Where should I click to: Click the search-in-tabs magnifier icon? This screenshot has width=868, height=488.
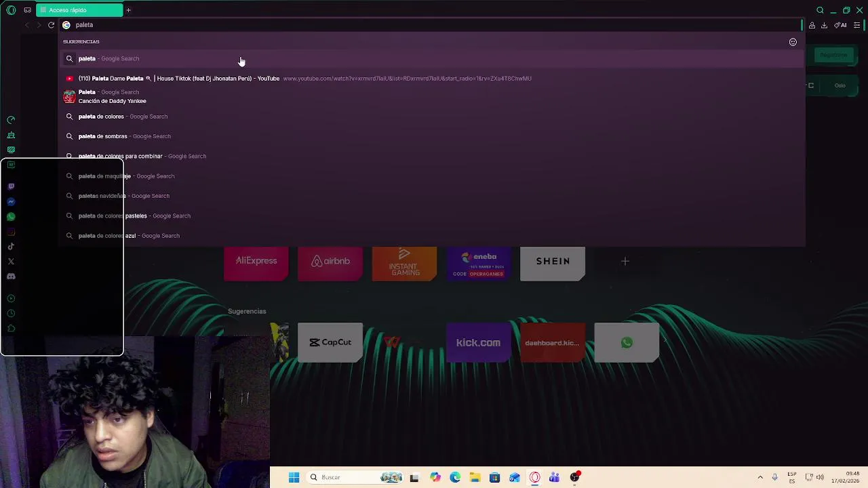pyautogui.click(x=820, y=10)
